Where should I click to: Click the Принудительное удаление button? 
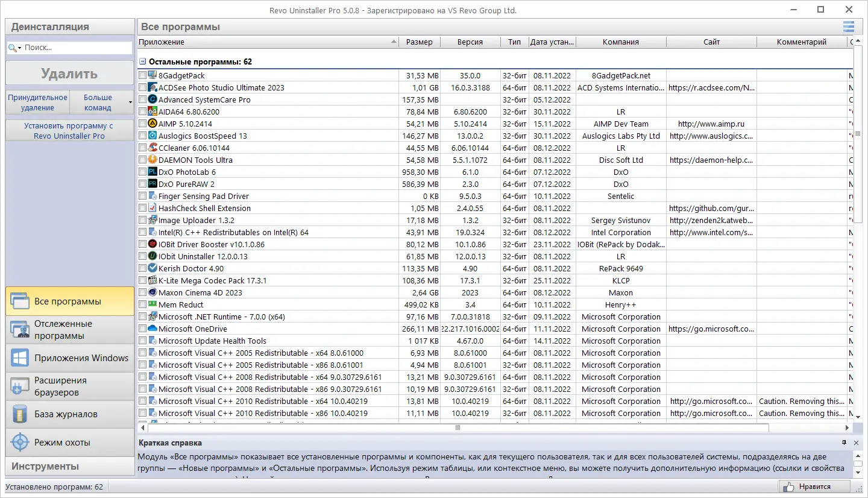pos(38,102)
